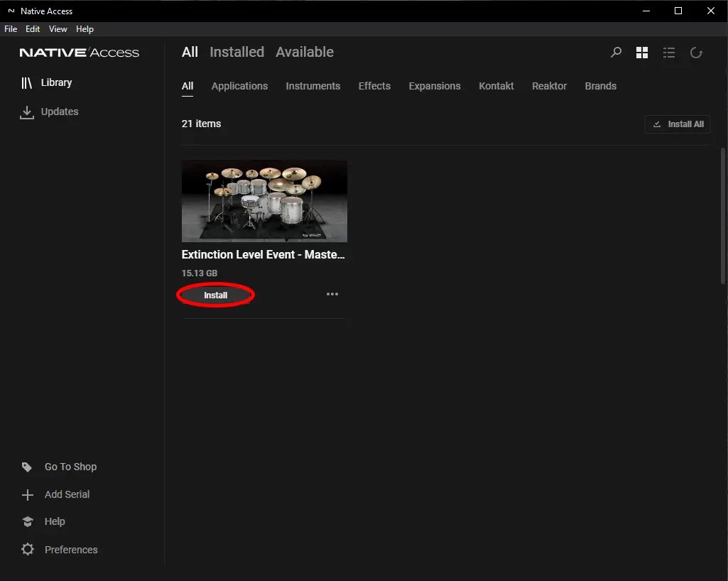
Task: Open Library in the sidebar
Action: [x=46, y=82]
